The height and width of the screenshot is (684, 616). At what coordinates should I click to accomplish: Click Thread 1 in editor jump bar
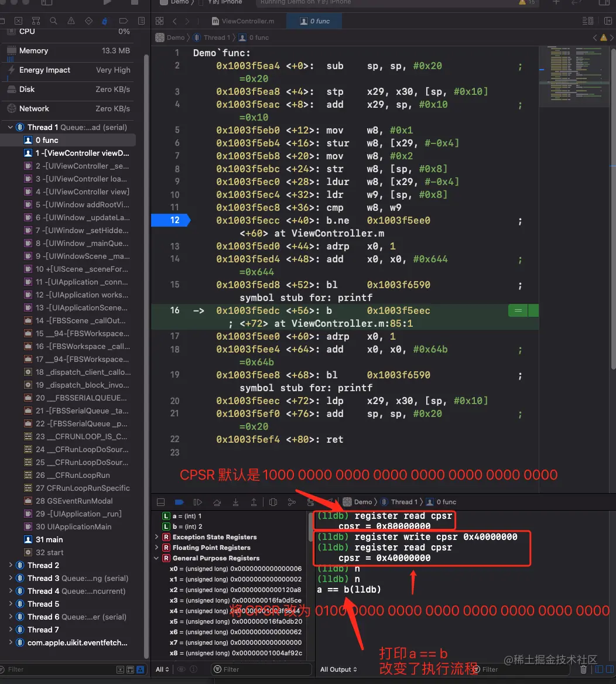pos(211,37)
